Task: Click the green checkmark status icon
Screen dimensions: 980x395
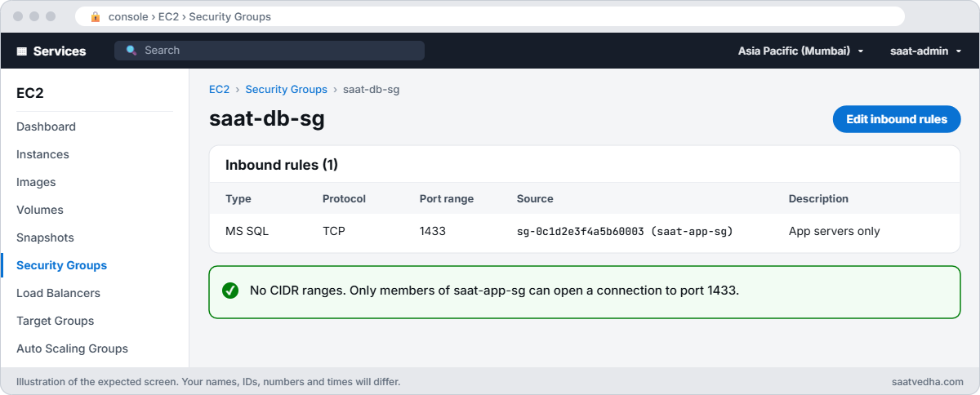Action: point(230,291)
